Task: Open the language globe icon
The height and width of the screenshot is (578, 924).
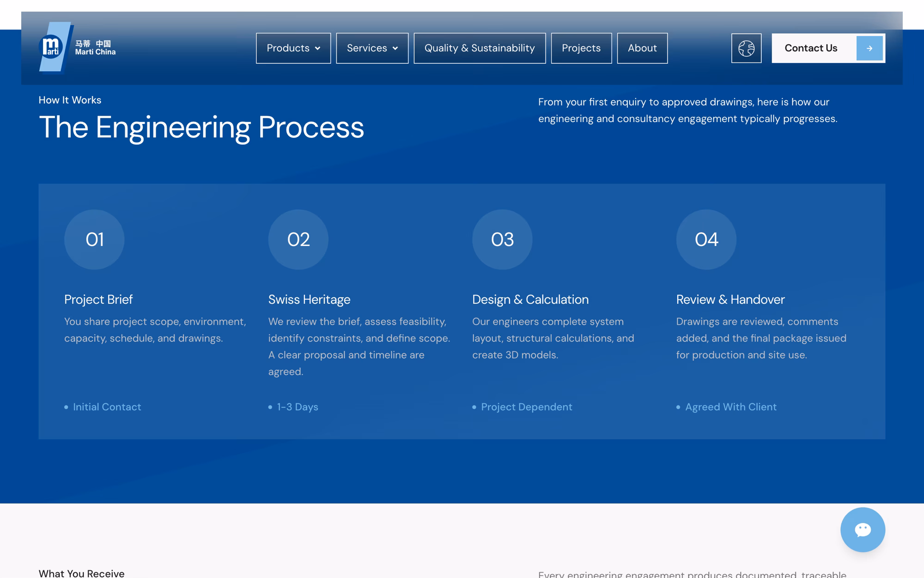Action: [746, 48]
